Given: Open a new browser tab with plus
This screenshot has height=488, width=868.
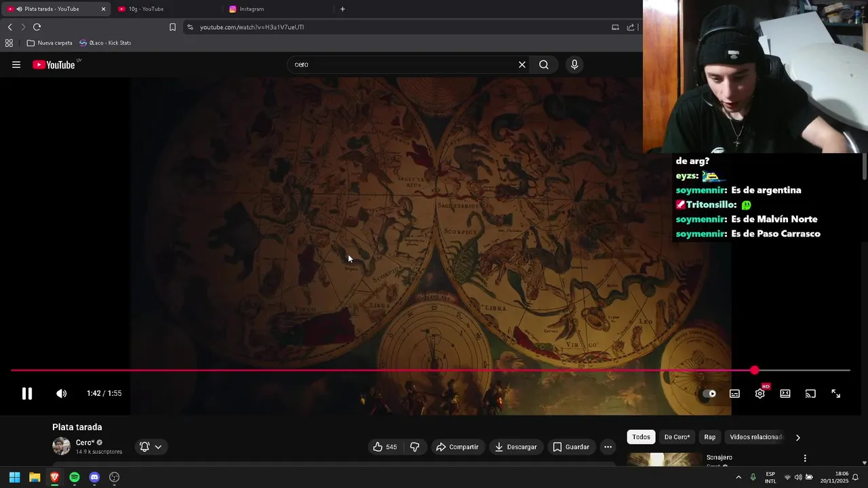Looking at the screenshot, I should click(342, 9).
